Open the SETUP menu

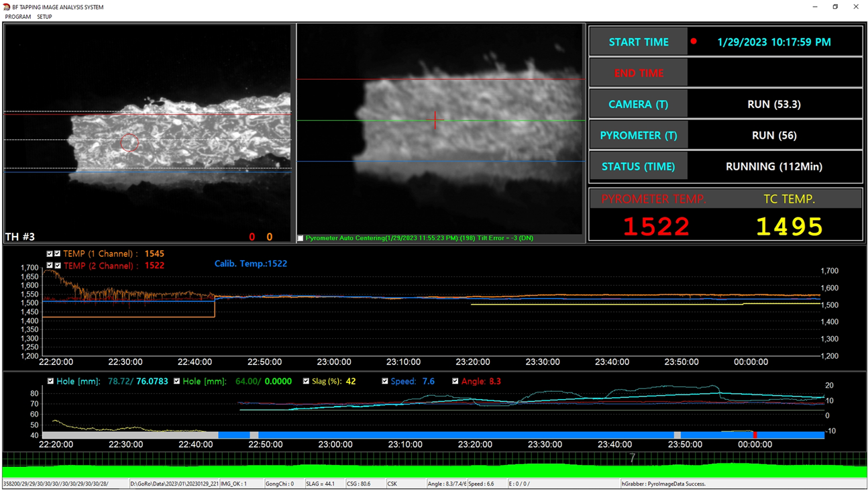point(44,17)
